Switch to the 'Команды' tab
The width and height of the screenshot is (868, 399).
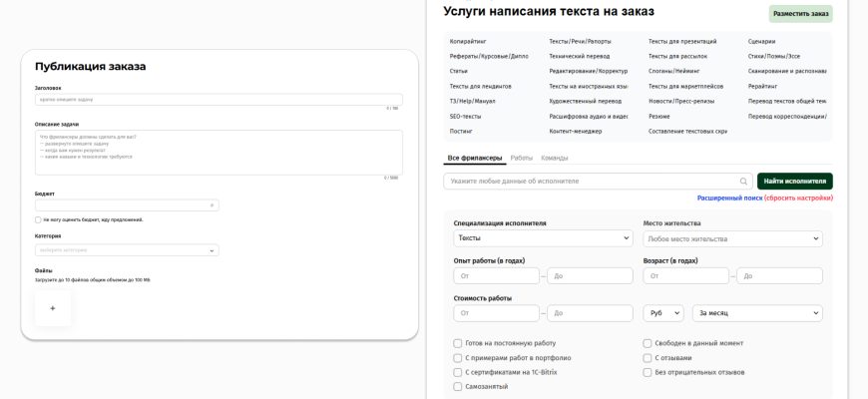[555, 158]
